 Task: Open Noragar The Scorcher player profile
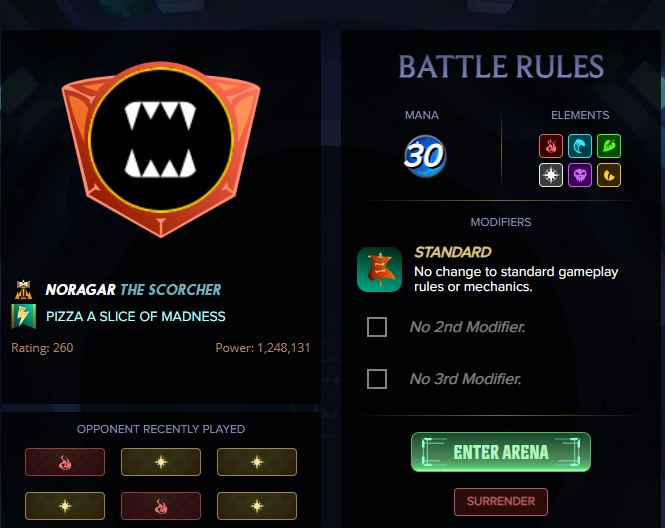[x=133, y=290]
